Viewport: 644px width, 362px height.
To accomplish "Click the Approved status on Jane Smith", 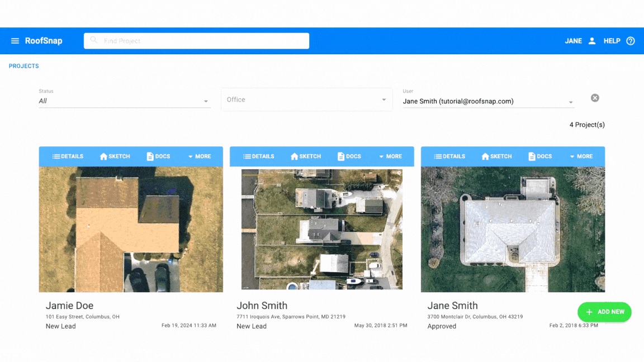I will click(442, 326).
